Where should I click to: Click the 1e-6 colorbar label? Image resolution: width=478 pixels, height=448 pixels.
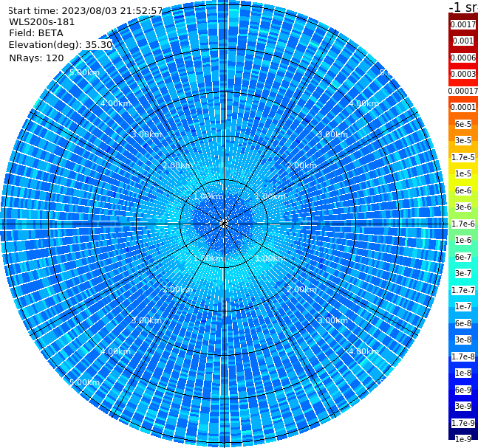463,240
